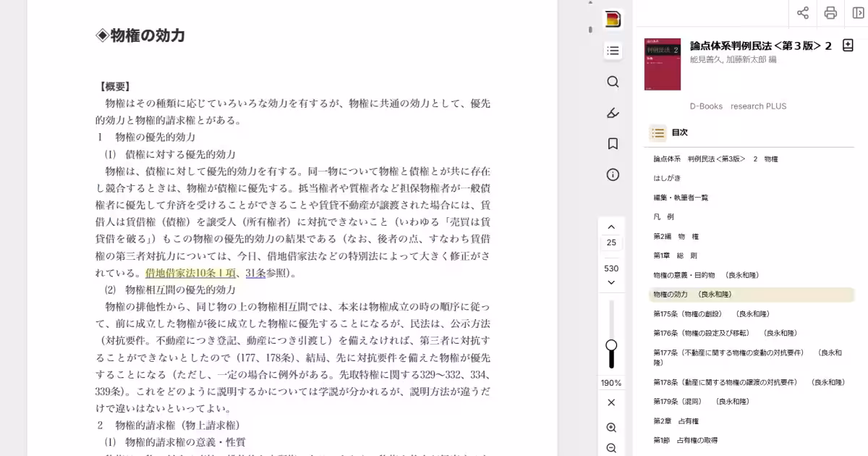The height and width of the screenshot is (456, 868).
Task: Open the search tool in the left sidebar
Action: click(612, 83)
